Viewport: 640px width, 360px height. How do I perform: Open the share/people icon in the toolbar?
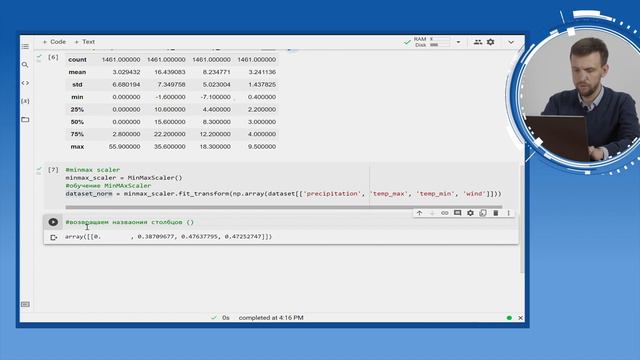[x=478, y=42]
